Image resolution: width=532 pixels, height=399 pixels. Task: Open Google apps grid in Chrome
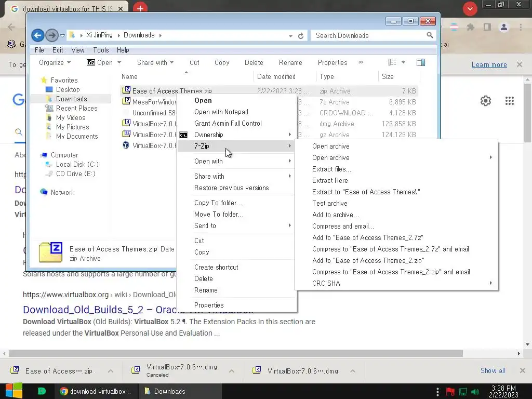tap(509, 101)
